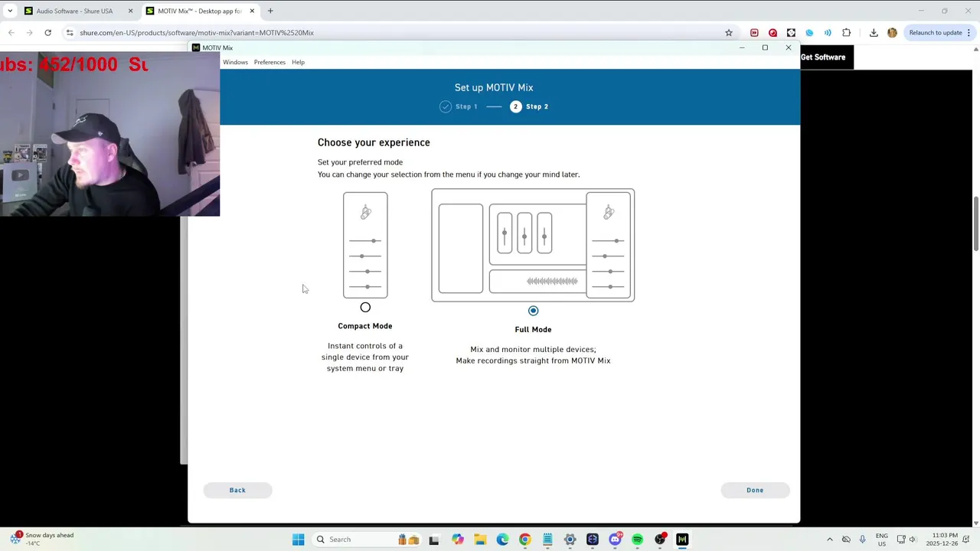Open Spotify from the taskbar

coord(637,540)
